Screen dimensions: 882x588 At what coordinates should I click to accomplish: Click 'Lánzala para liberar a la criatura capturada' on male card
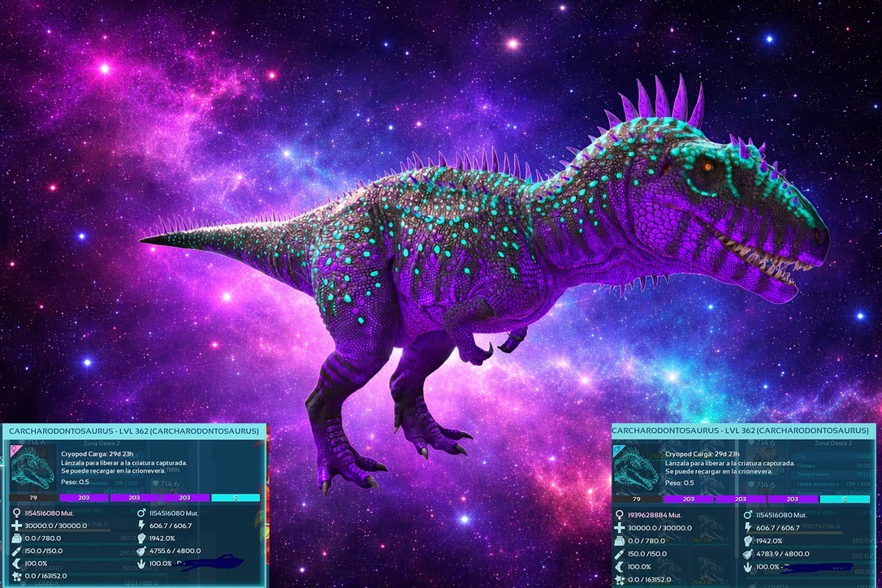pos(730,464)
